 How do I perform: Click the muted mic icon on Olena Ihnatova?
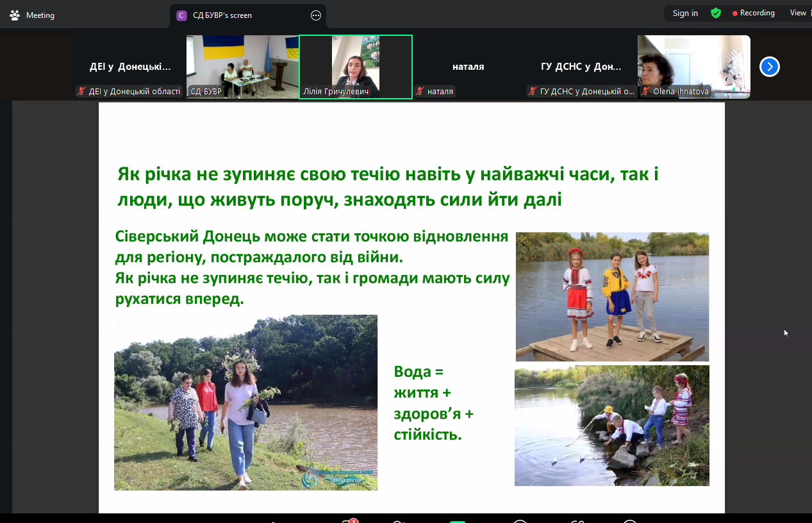(x=645, y=92)
